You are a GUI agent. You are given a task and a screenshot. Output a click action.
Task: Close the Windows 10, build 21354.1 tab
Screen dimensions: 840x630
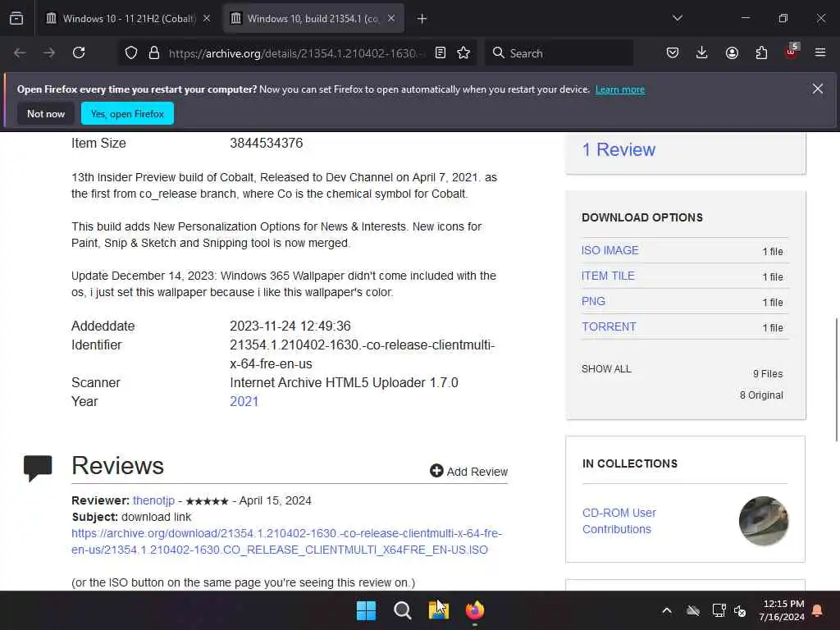click(x=391, y=19)
